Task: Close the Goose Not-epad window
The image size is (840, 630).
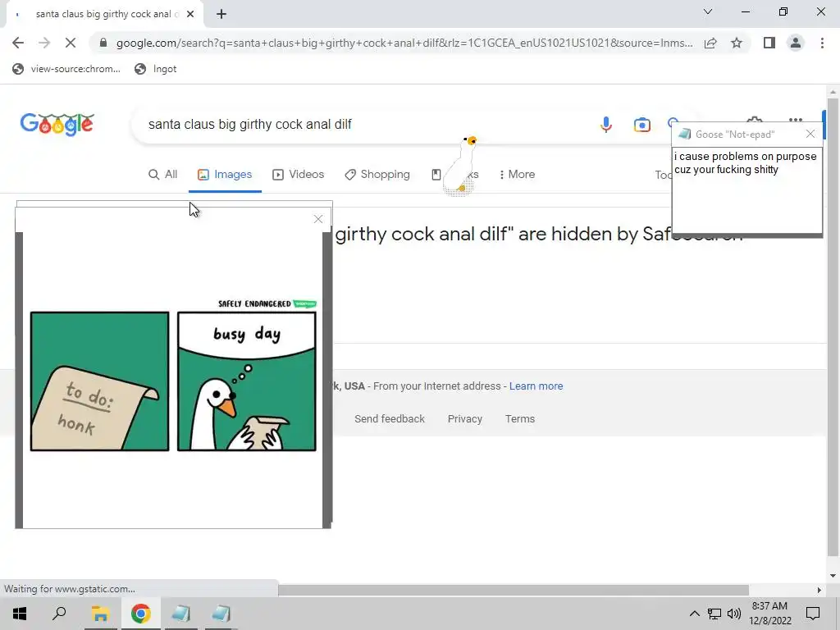Action: pyautogui.click(x=810, y=134)
